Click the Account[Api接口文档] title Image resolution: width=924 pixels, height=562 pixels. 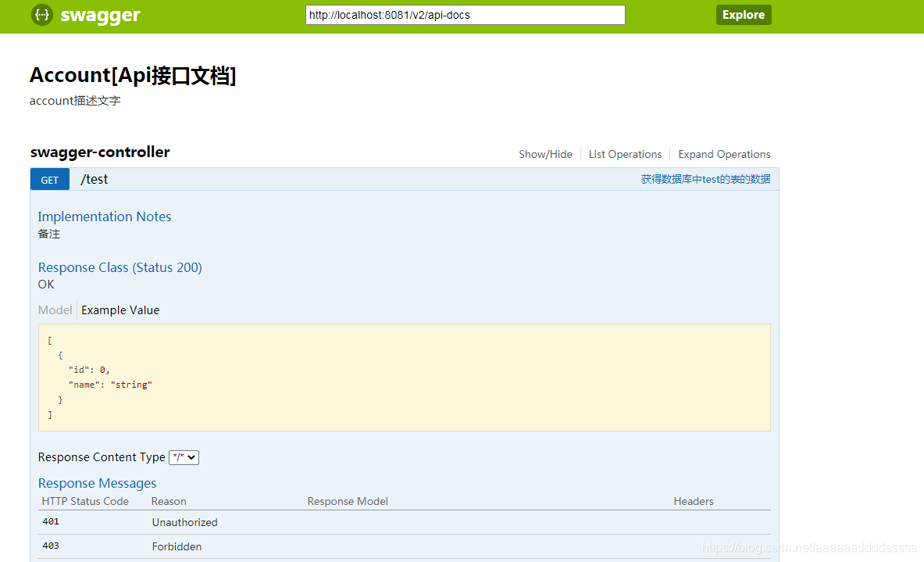tap(133, 76)
